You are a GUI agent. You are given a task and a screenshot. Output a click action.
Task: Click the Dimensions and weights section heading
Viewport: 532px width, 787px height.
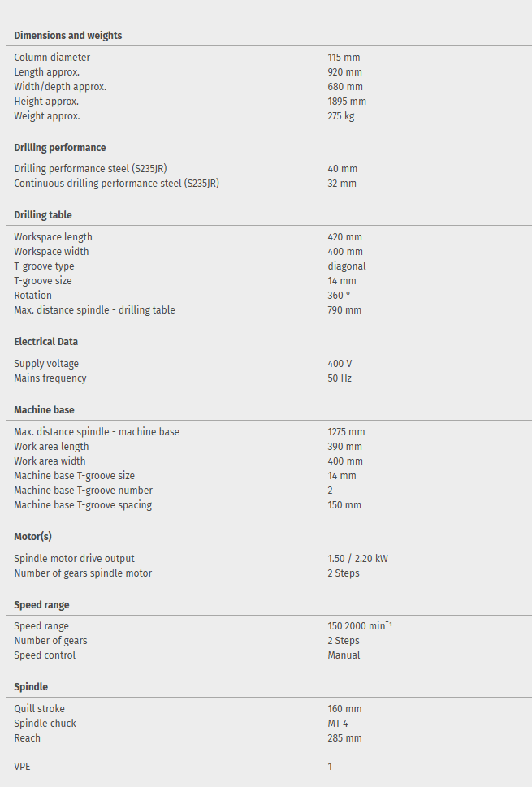(68, 36)
